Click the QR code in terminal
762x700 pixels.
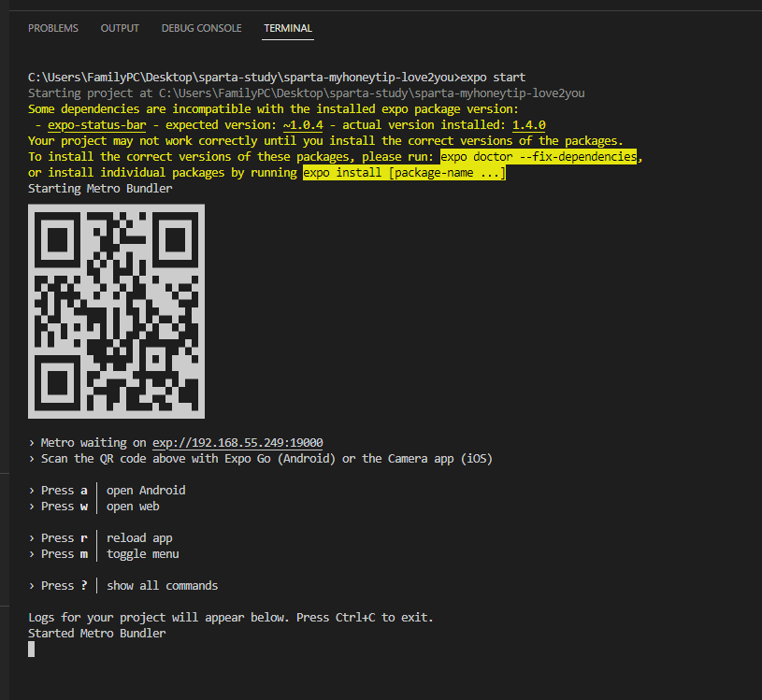click(x=116, y=311)
